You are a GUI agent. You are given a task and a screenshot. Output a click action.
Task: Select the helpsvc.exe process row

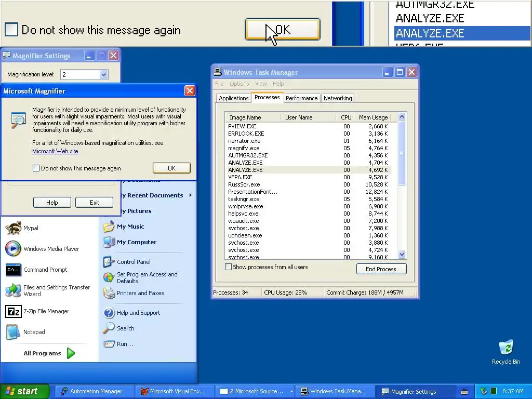coord(308,214)
